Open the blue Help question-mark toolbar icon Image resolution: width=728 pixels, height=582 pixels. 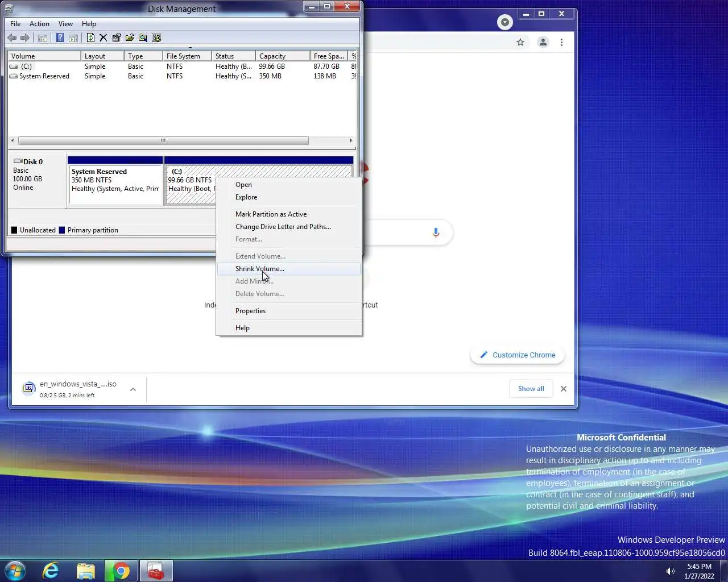click(60, 38)
